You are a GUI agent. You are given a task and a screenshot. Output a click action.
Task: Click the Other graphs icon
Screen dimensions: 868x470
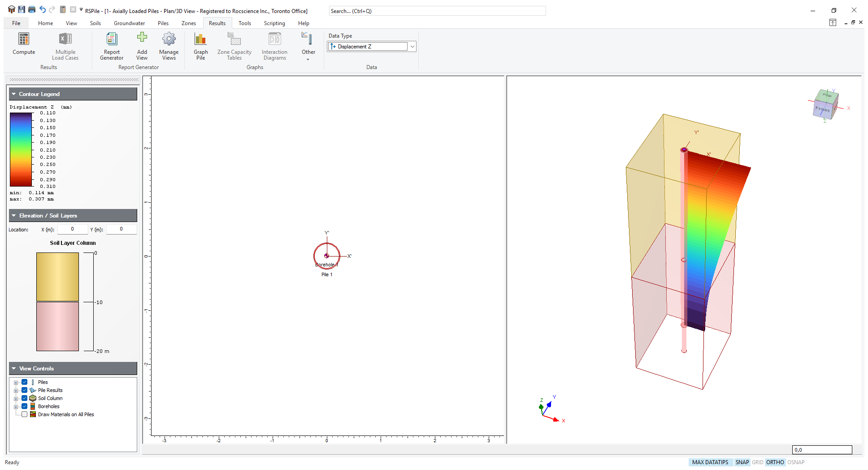(x=308, y=39)
